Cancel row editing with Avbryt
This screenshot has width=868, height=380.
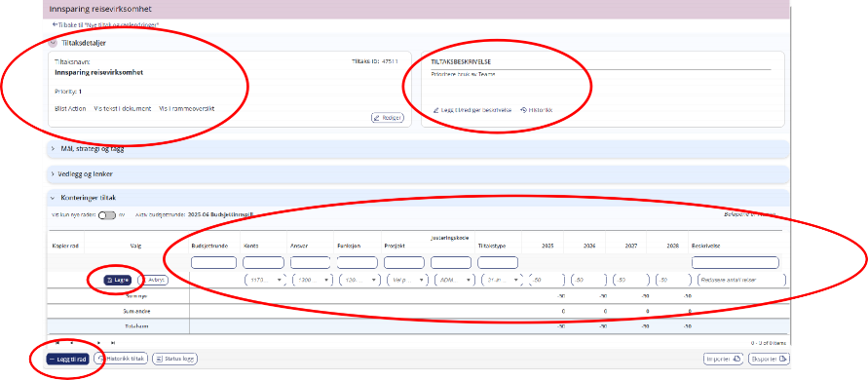tap(152, 281)
